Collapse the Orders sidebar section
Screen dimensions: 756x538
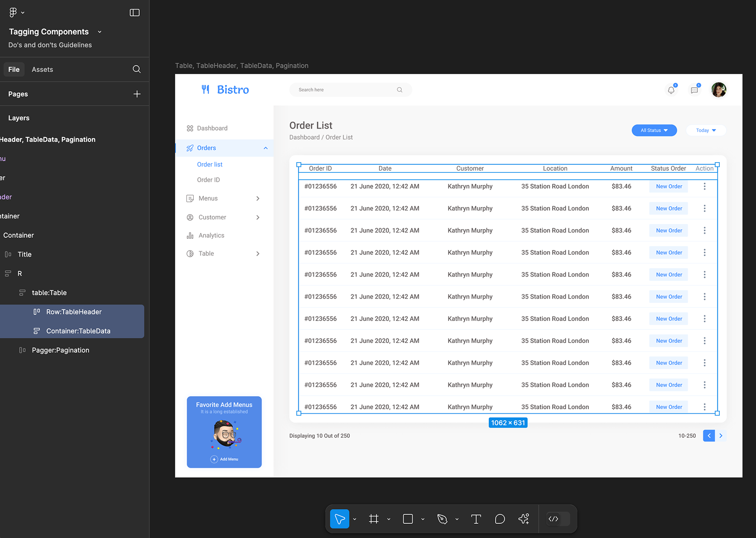[266, 148]
